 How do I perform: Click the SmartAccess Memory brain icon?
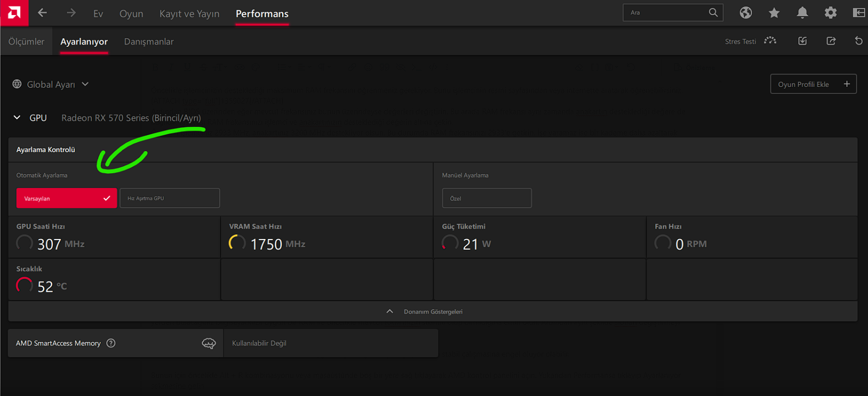(209, 343)
